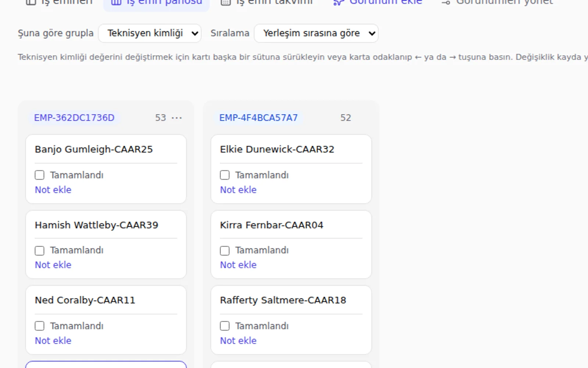Click the Görünüm ekle icon
The image size is (588, 368).
tap(338, 2)
